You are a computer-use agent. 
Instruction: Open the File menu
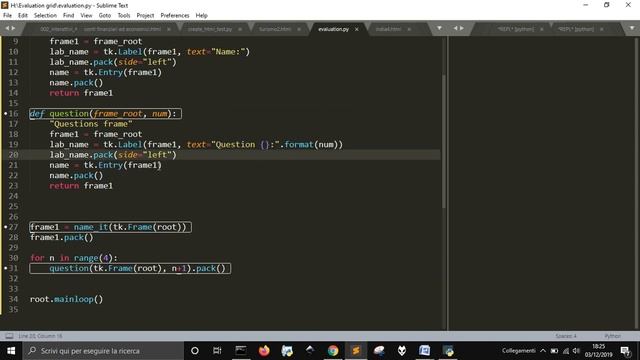click(x=7, y=16)
